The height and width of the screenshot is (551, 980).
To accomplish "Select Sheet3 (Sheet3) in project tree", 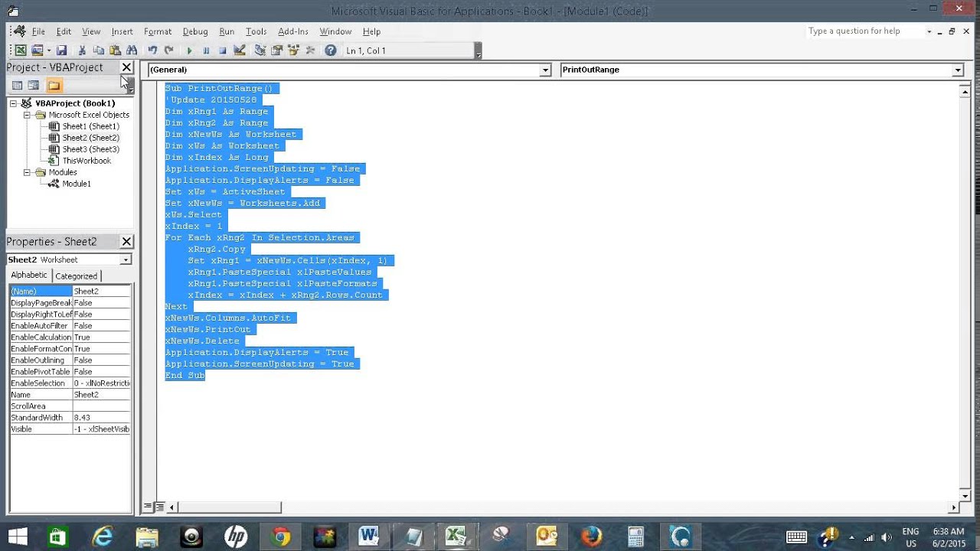I will (90, 149).
